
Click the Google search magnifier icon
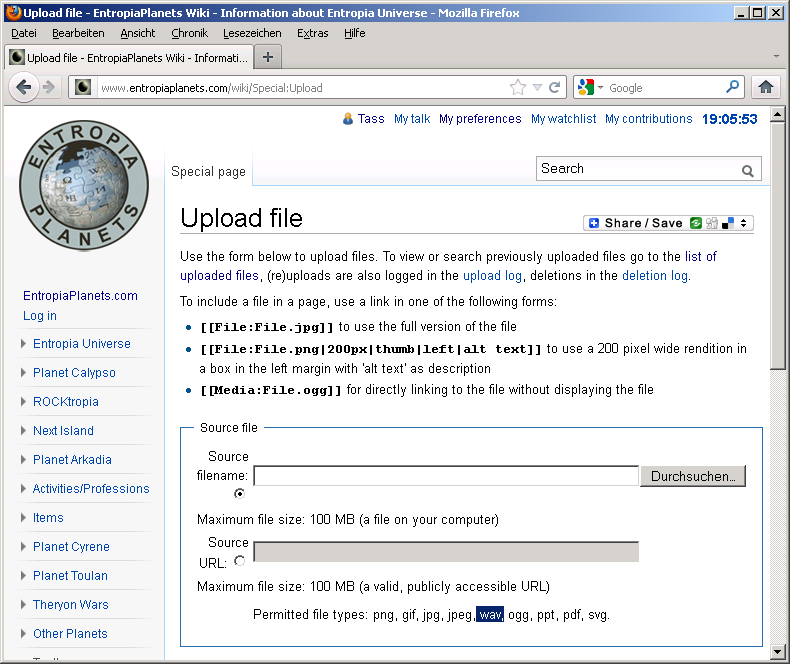tap(732, 87)
